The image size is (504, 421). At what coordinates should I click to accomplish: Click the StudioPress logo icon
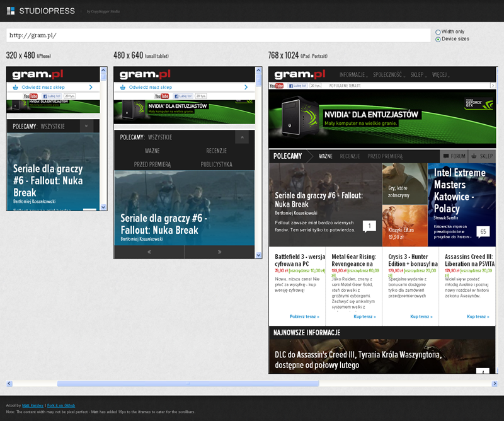(x=11, y=11)
